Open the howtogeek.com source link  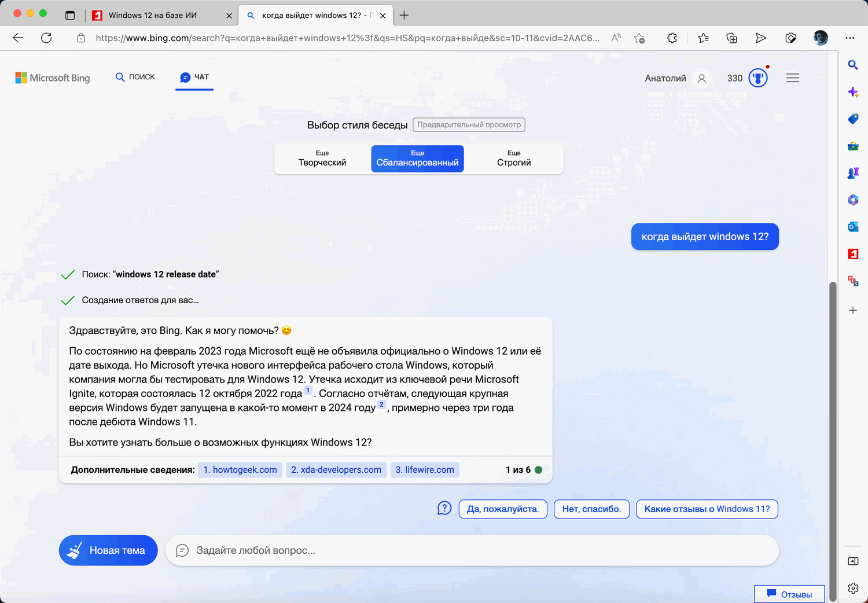[240, 470]
